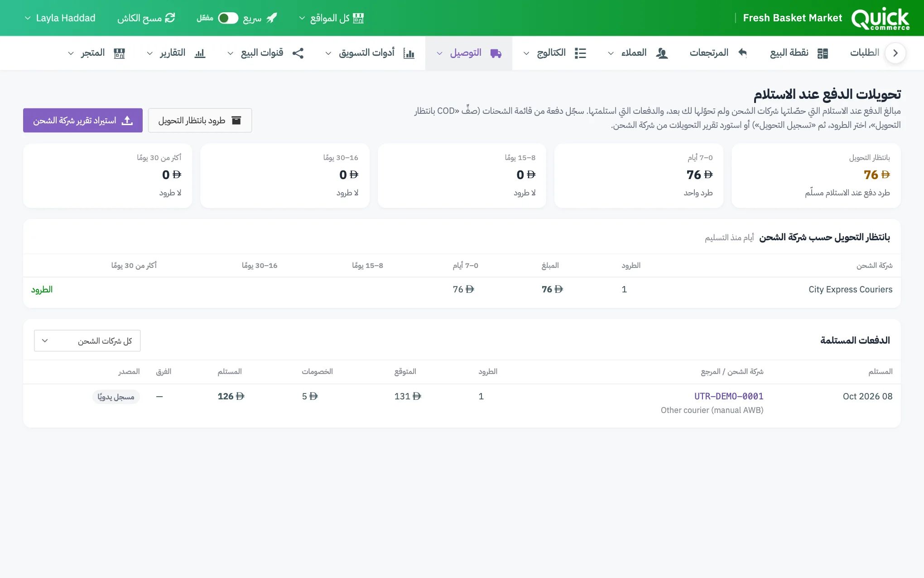Click طرود بانتظار التحويل button
924x578 pixels.
point(200,120)
